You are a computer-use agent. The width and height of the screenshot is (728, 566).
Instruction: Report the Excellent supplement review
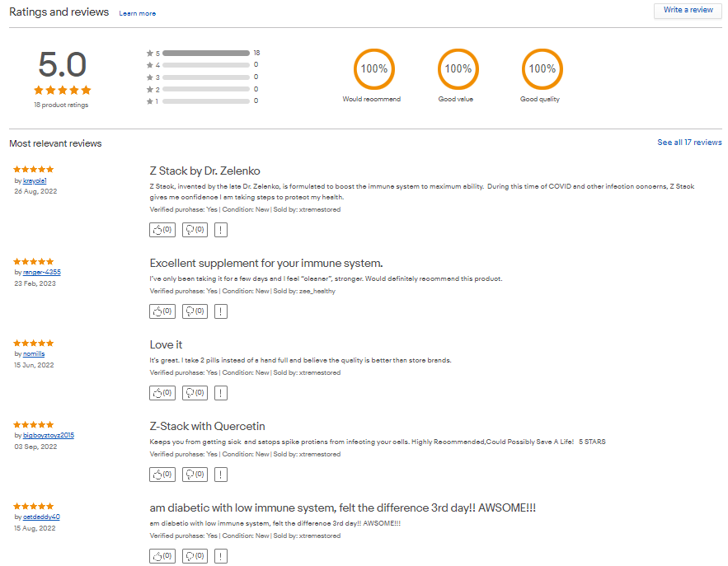tap(221, 311)
